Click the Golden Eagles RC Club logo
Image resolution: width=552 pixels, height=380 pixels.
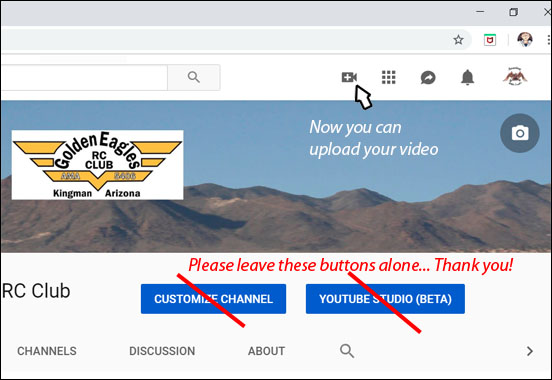coord(98,165)
